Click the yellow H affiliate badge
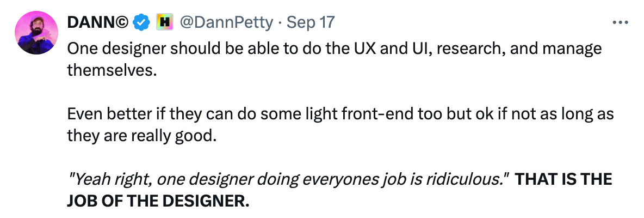Image resolution: width=644 pixels, height=218 pixels. click(x=164, y=22)
